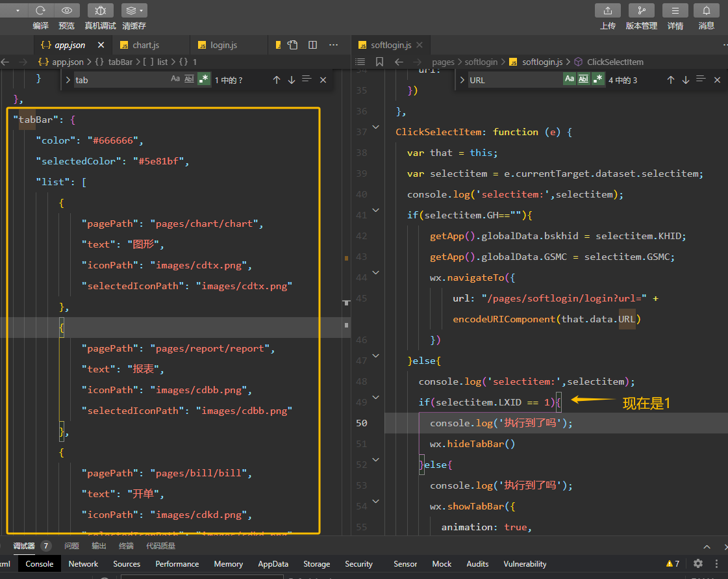Toggle Match Case in the URL search box
The image size is (728, 579).
(x=569, y=79)
